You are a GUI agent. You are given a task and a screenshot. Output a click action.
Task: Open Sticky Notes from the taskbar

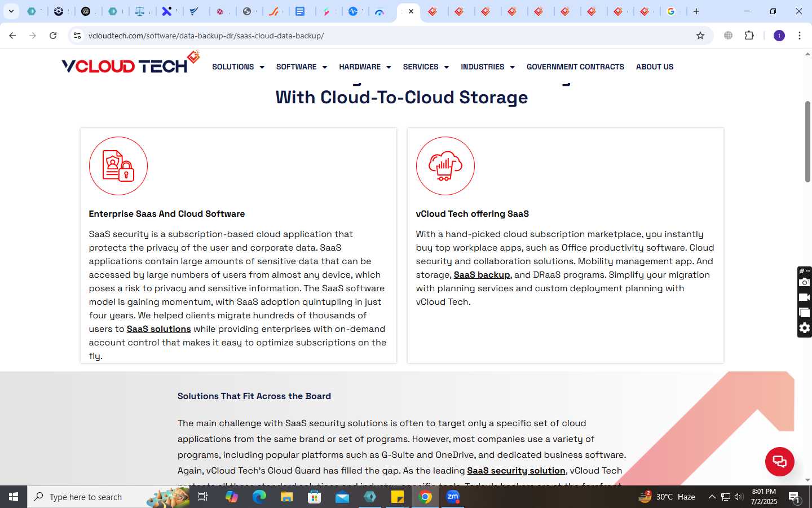(398, 497)
